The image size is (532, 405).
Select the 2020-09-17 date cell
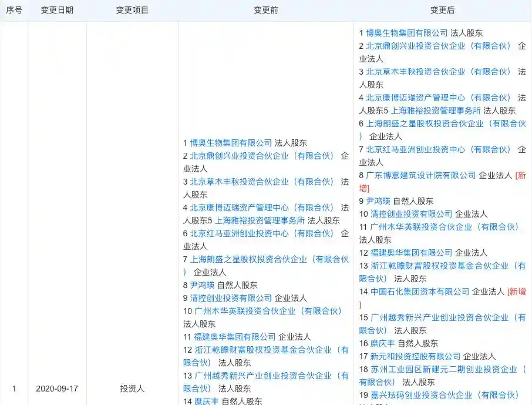point(57,389)
